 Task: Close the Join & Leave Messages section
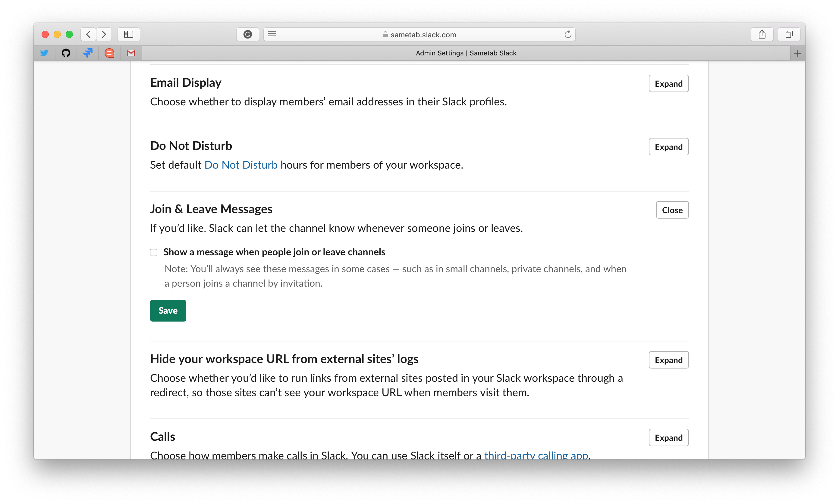[x=672, y=210]
